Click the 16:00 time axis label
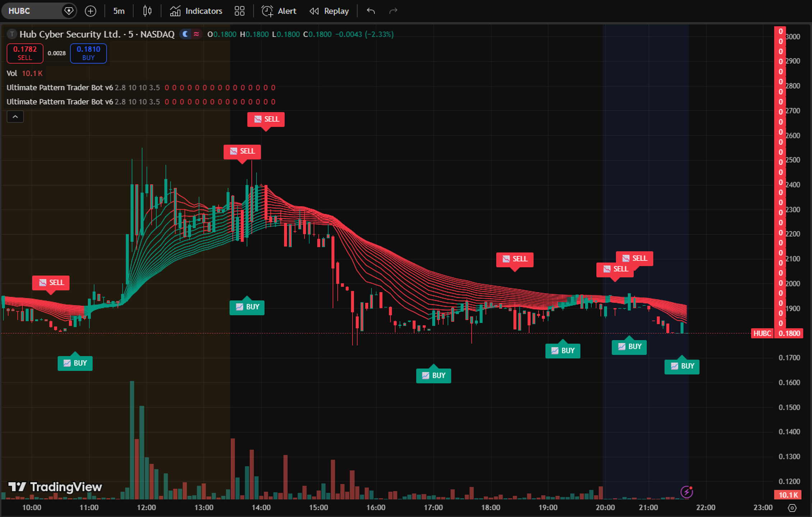Viewport: 812px width, 517px height. point(376,508)
